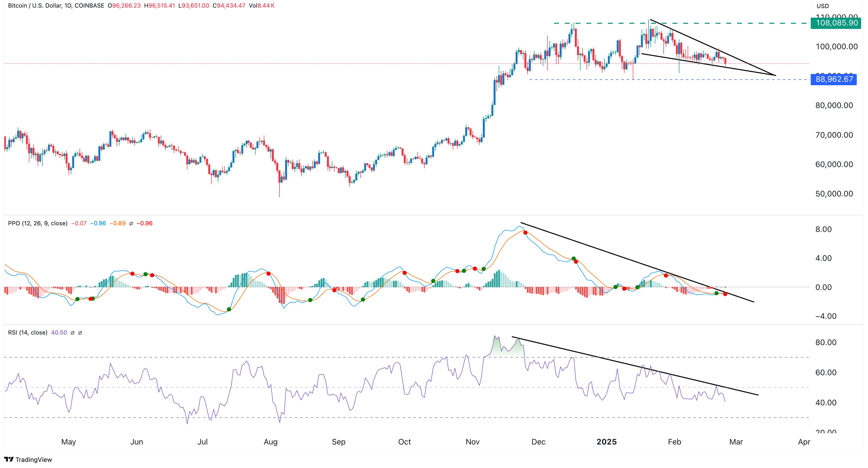Click the red PPO value −0.96
Image resolution: width=868 pixels, height=468 pixels.
145,224
